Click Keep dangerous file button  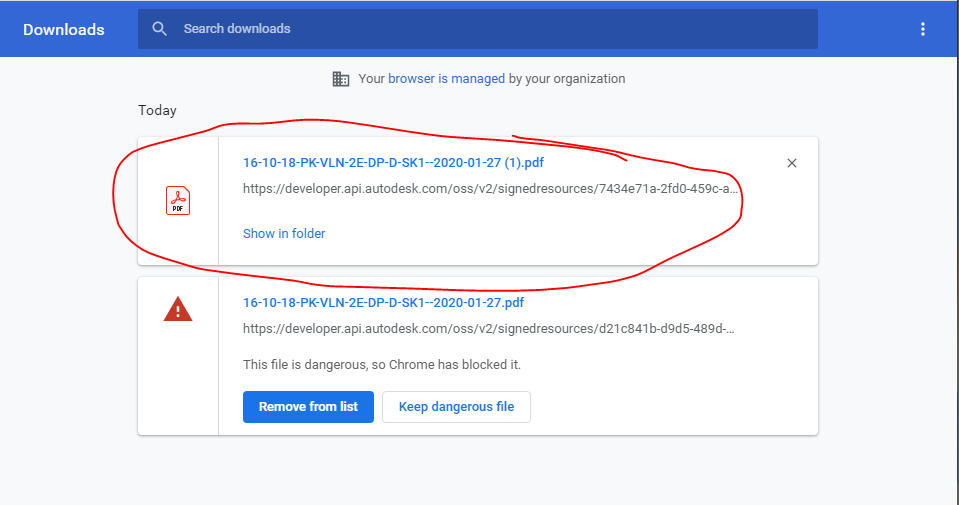(x=456, y=407)
